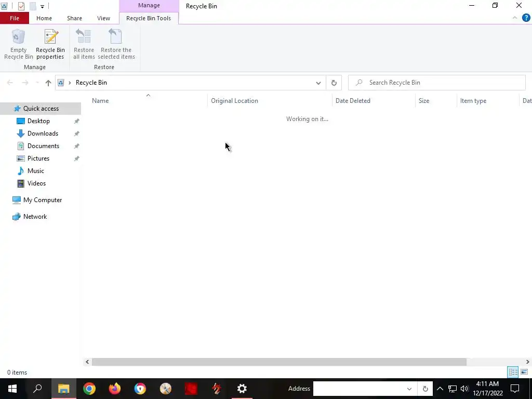Open Music in the navigation pane
The height and width of the screenshot is (399, 532).
(x=35, y=171)
